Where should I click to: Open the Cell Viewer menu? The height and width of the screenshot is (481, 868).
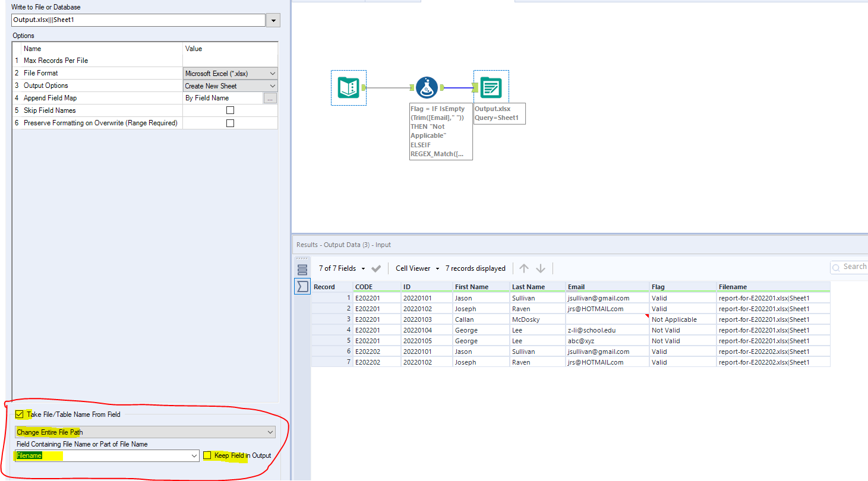tap(415, 268)
